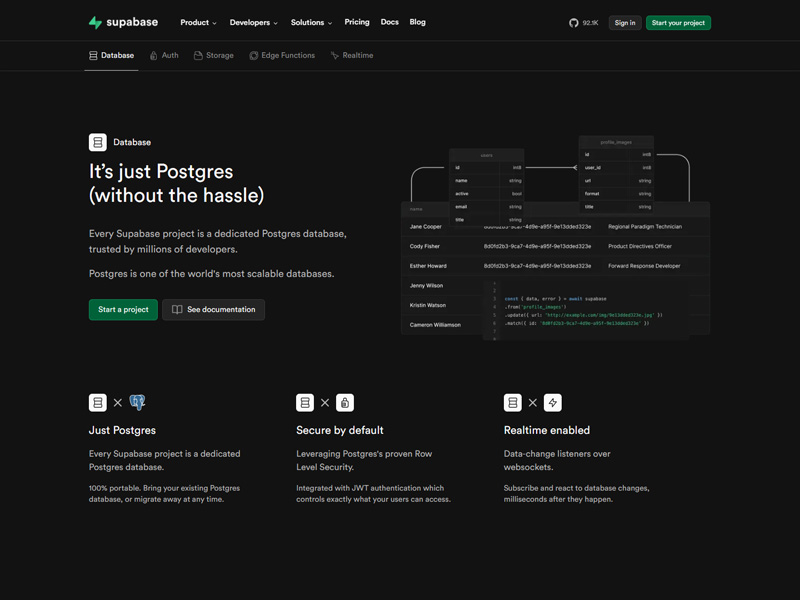Click the PostgreSQL elephant icon
Image resolution: width=800 pixels, height=600 pixels.
(x=137, y=402)
